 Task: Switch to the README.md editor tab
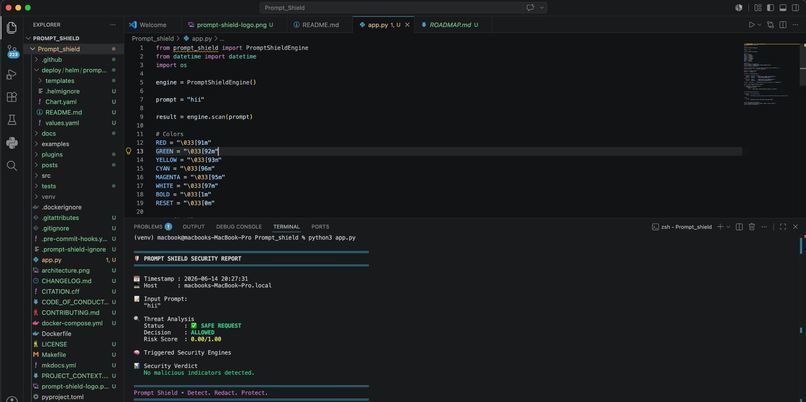point(320,25)
